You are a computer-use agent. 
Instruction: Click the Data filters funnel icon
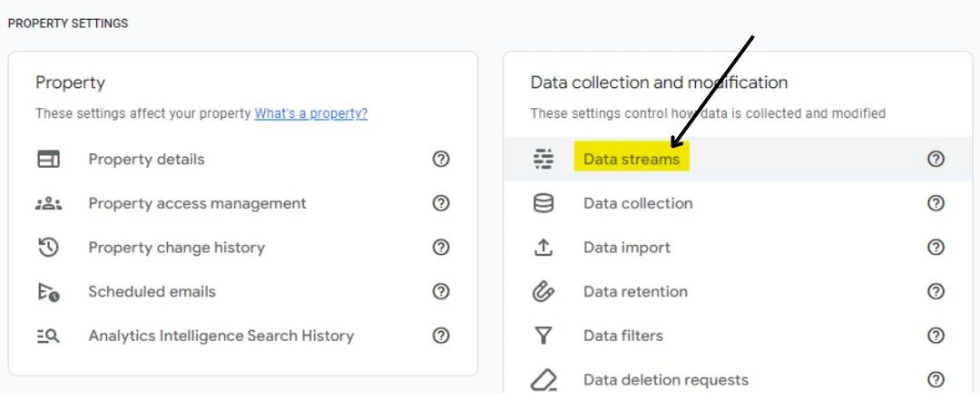(544, 337)
